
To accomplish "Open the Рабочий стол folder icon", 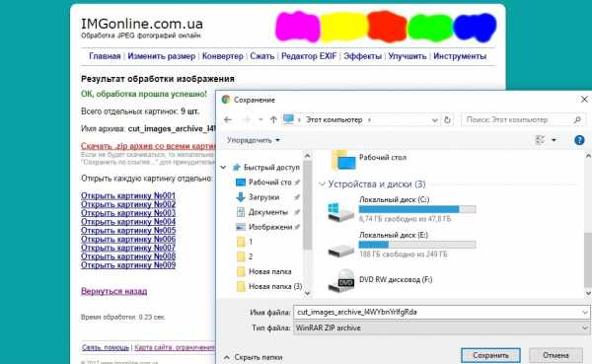I will [x=343, y=161].
